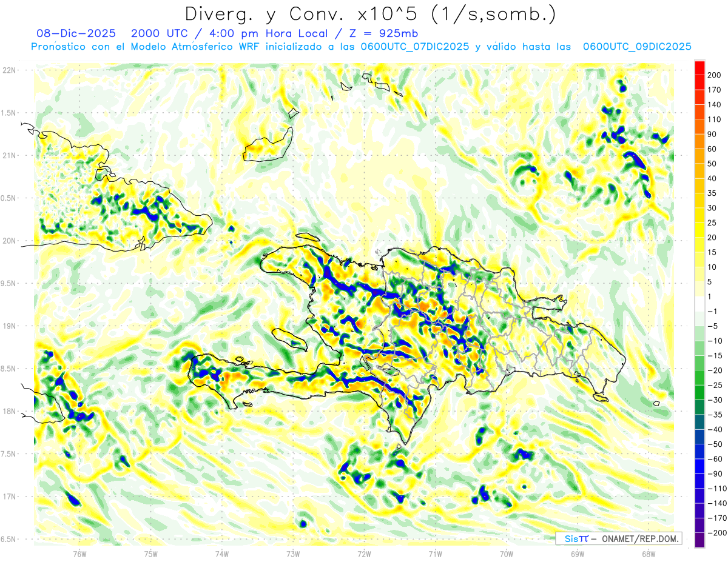Click the "40" value on the color bar
The height and width of the screenshot is (562, 728).
click(712, 178)
